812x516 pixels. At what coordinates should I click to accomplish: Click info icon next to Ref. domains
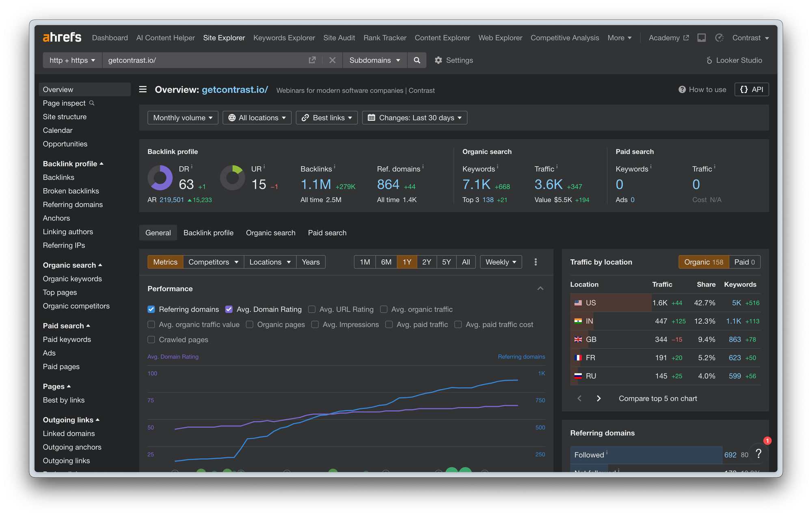click(x=423, y=166)
